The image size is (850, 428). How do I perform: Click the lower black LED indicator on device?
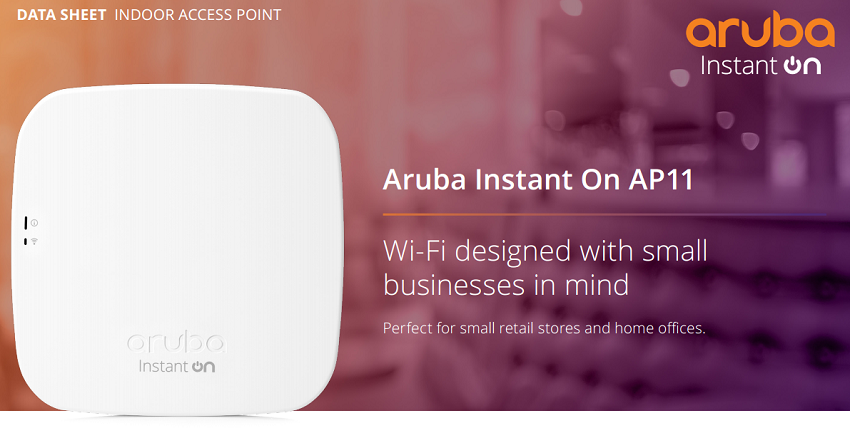25,241
